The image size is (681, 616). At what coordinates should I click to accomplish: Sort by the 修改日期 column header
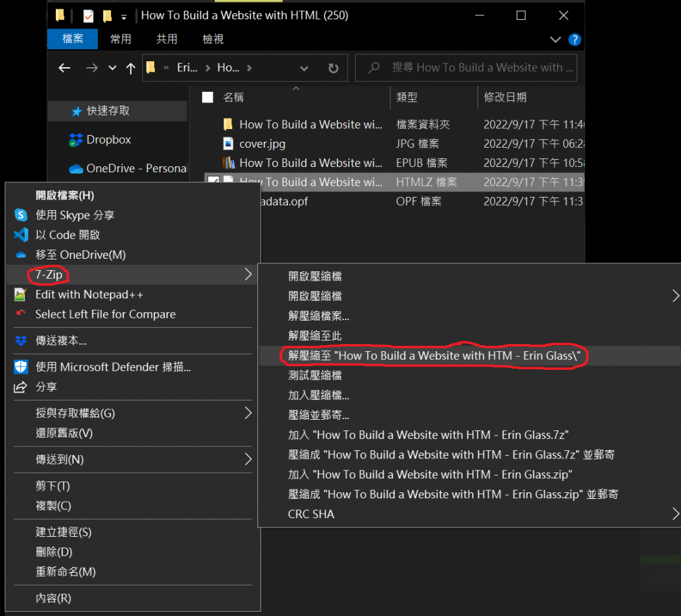531,97
